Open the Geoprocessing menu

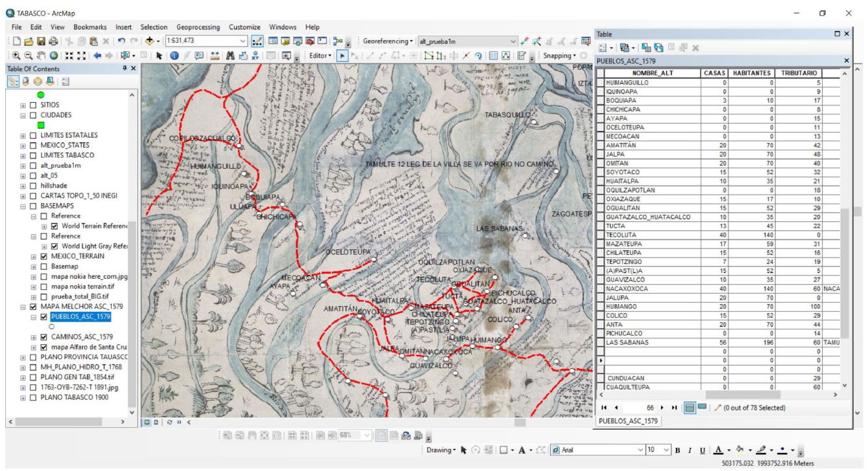pos(198,27)
